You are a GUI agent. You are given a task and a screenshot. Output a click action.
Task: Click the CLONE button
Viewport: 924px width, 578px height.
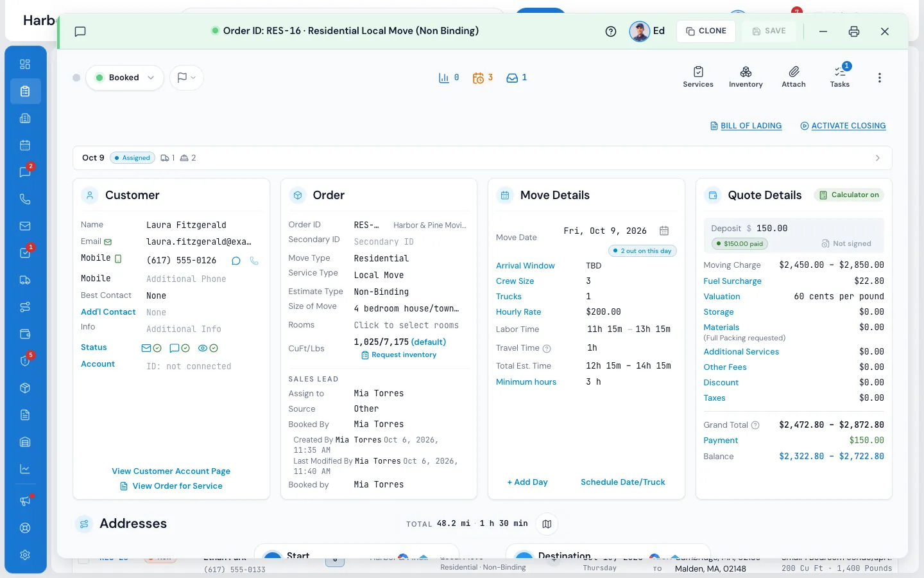[706, 31]
